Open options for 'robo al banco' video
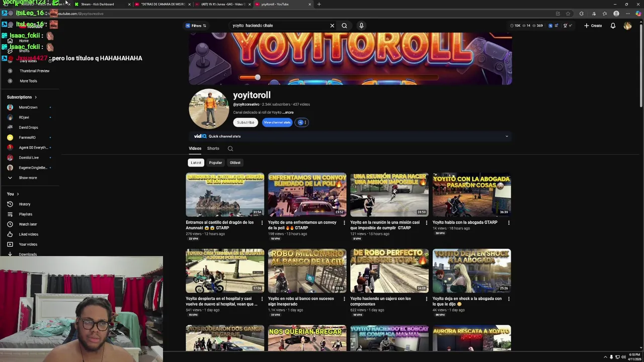 coord(344,299)
